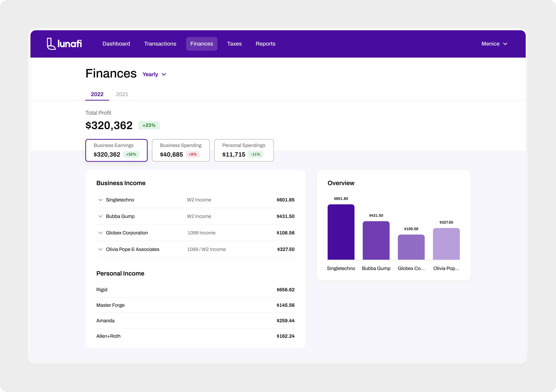Click the Singletechno bar in Overview chart
This screenshot has width=556, height=392.
(341, 232)
